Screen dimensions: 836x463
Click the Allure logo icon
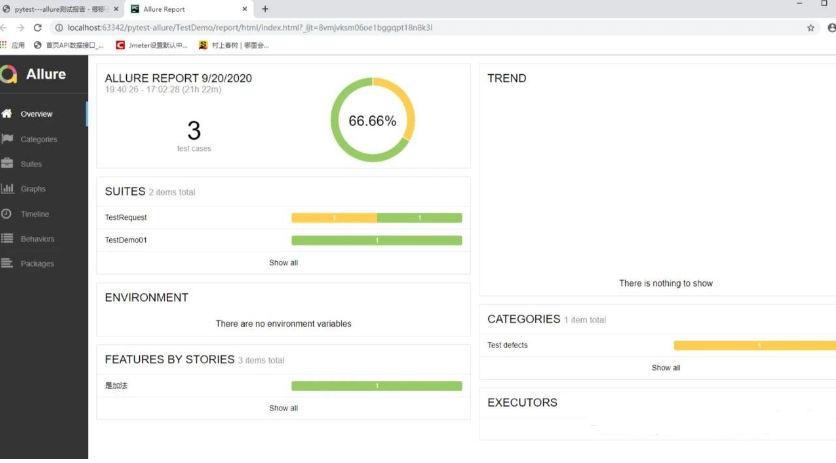tap(9, 74)
